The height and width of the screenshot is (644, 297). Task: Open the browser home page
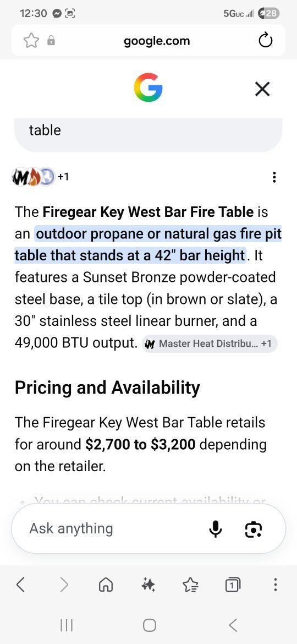106,585
